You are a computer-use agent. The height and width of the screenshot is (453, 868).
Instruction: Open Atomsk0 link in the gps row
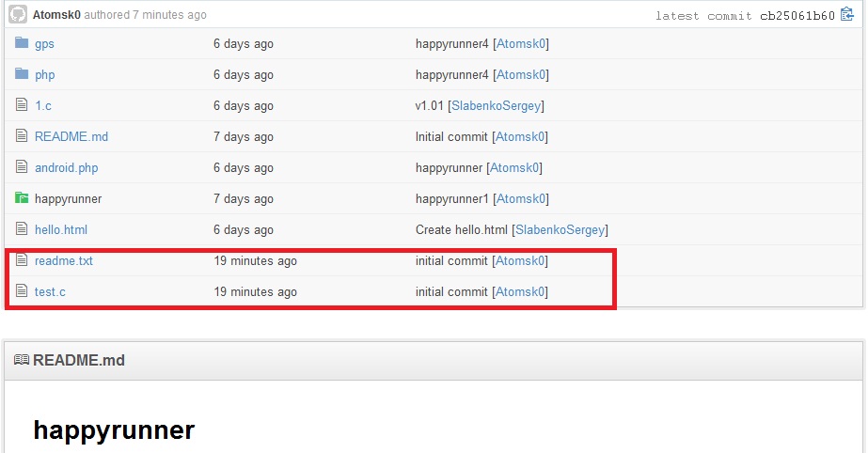tap(521, 43)
